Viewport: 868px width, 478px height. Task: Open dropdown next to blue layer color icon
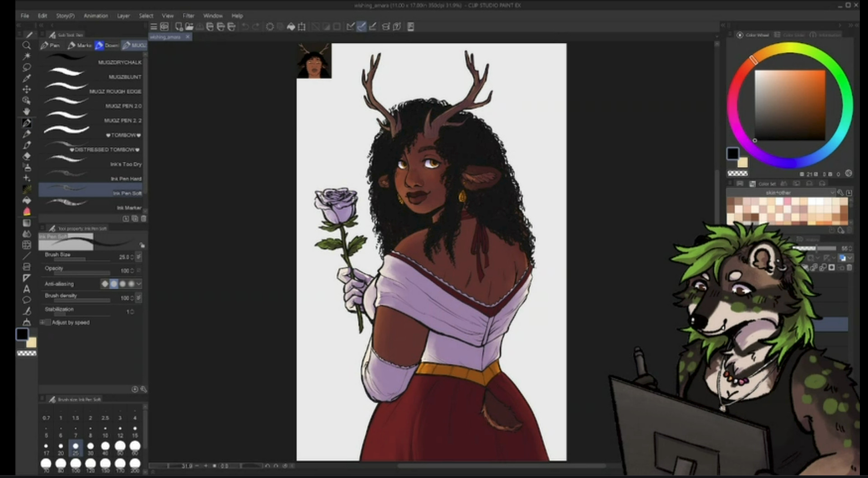click(850, 258)
